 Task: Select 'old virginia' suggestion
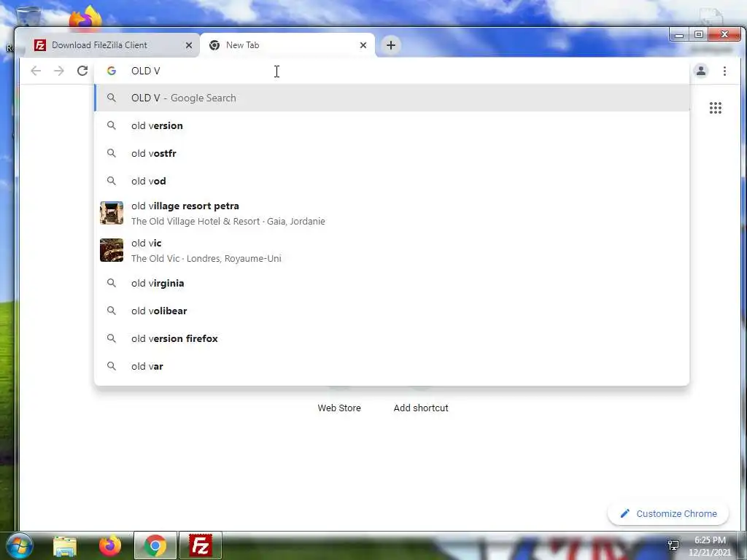tap(392, 283)
